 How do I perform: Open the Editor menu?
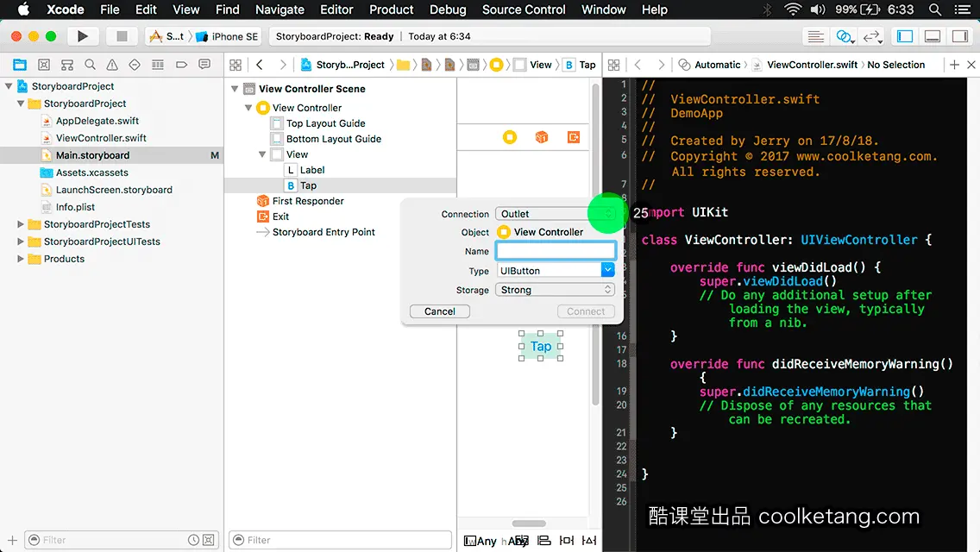(336, 9)
